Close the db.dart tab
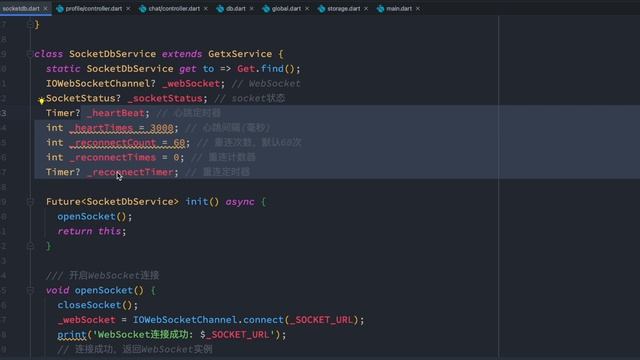The width and height of the screenshot is (640, 360). point(251,8)
